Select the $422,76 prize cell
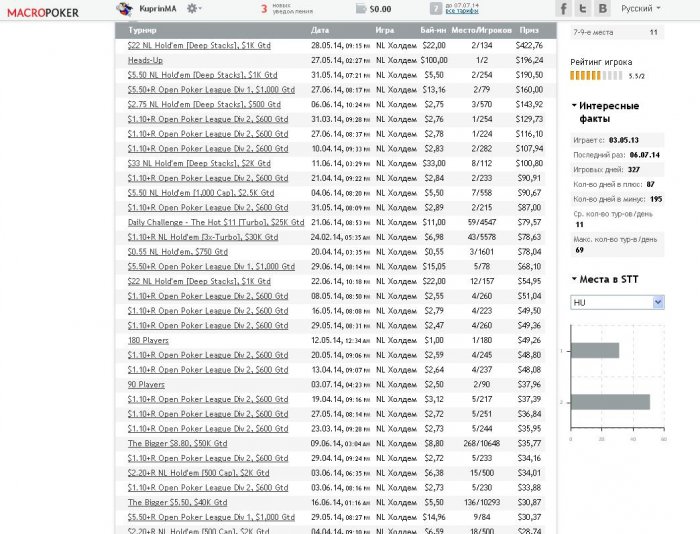700x534 pixels. 529,46
